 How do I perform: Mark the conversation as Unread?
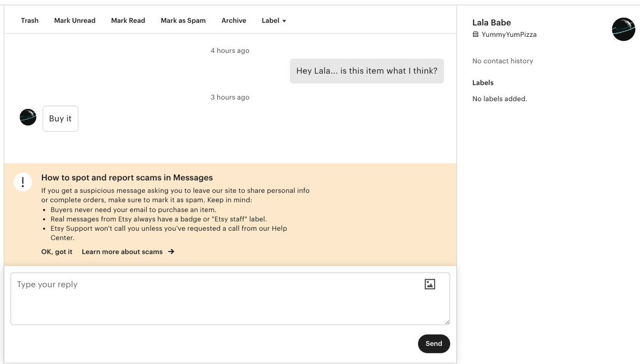point(75,20)
